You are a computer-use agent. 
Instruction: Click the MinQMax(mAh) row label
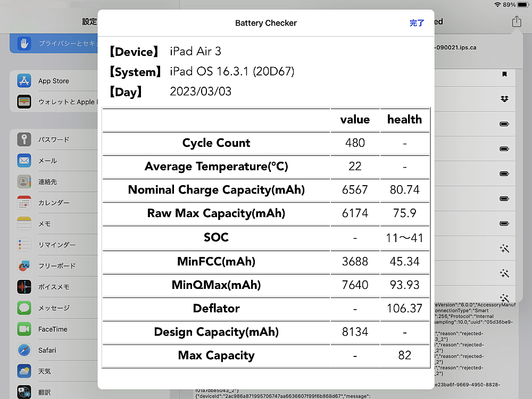coord(216,285)
